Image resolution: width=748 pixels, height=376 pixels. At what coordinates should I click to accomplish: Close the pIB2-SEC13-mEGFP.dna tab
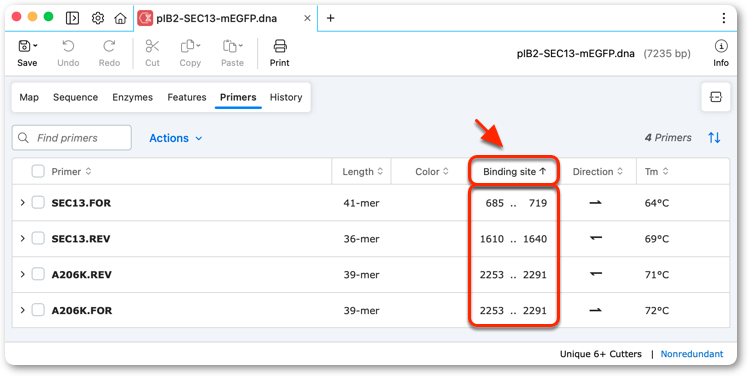pos(307,18)
